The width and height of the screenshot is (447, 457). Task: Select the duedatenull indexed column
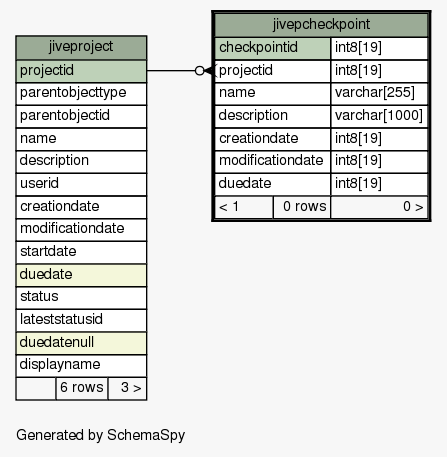tap(81, 343)
